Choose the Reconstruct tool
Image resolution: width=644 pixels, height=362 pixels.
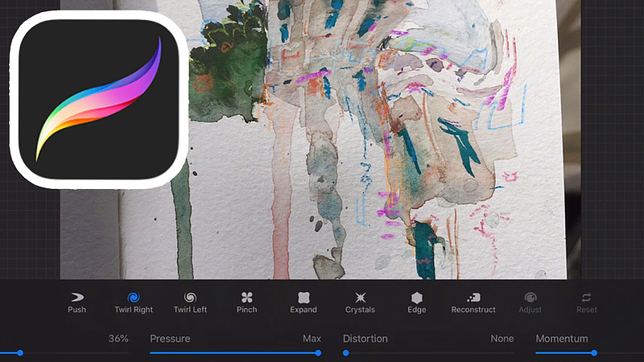point(473,302)
